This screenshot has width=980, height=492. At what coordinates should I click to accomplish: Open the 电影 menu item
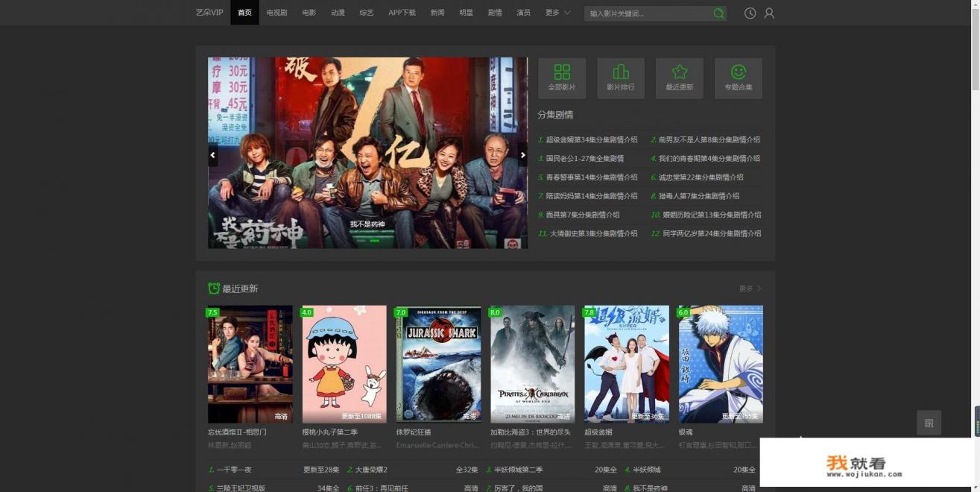307,13
